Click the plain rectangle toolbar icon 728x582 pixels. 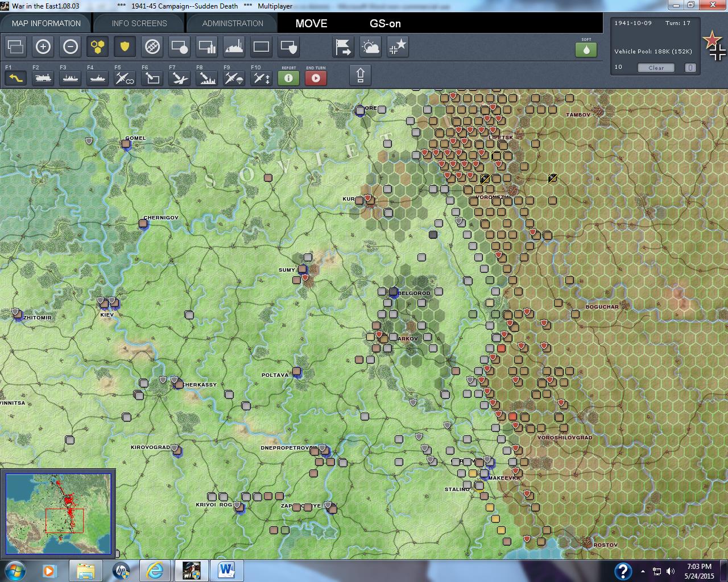point(261,47)
